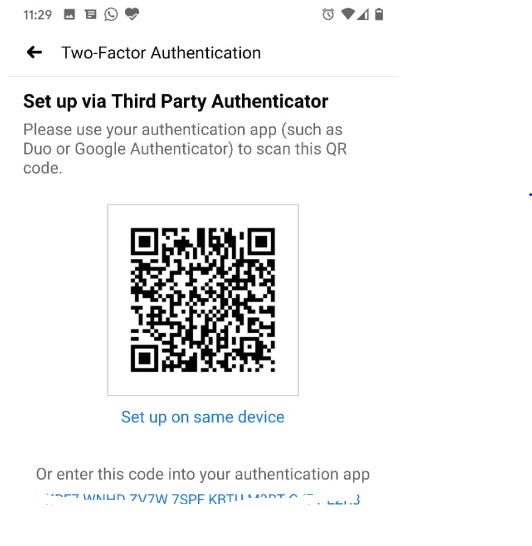Tap the cellular signal strength icon
The image size is (532, 546).
point(363,14)
